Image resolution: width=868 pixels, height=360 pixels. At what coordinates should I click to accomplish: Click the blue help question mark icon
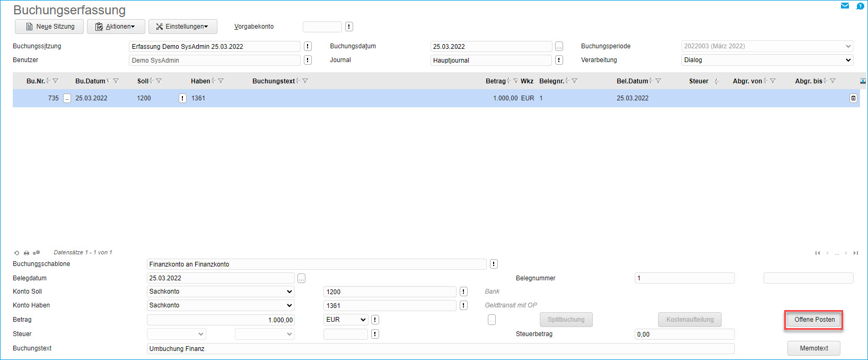click(860, 6)
